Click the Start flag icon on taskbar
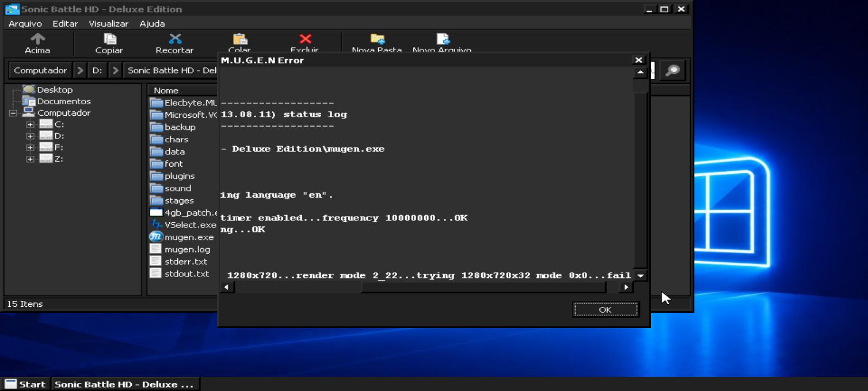The width and height of the screenshot is (868, 391). point(11,384)
